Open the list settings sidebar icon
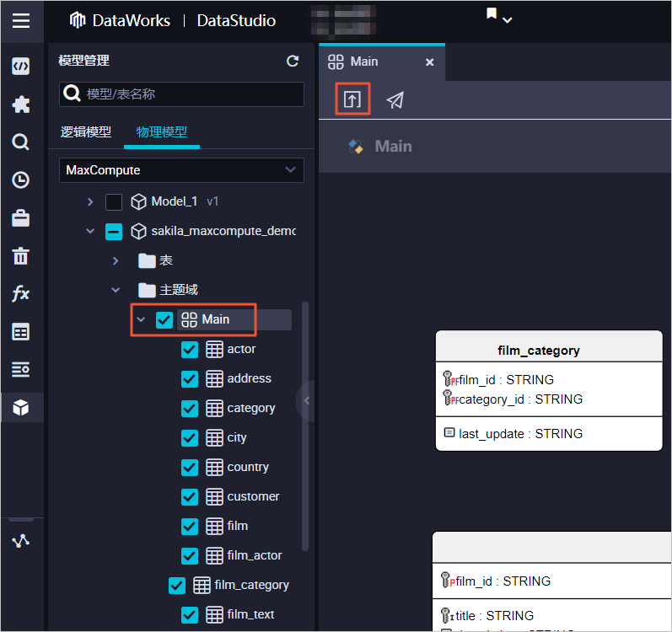This screenshot has height=632, width=672. [21, 370]
